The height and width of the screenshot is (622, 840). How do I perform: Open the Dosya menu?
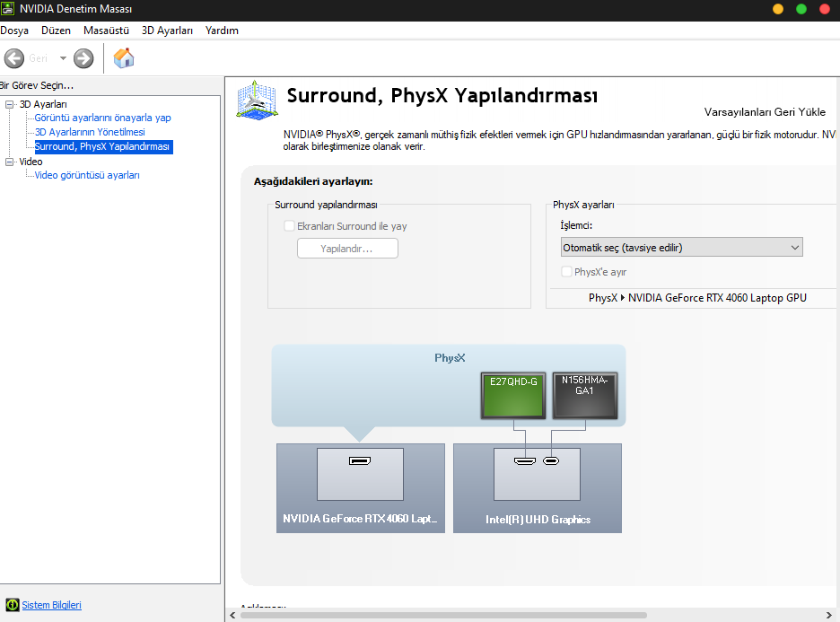click(x=14, y=31)
